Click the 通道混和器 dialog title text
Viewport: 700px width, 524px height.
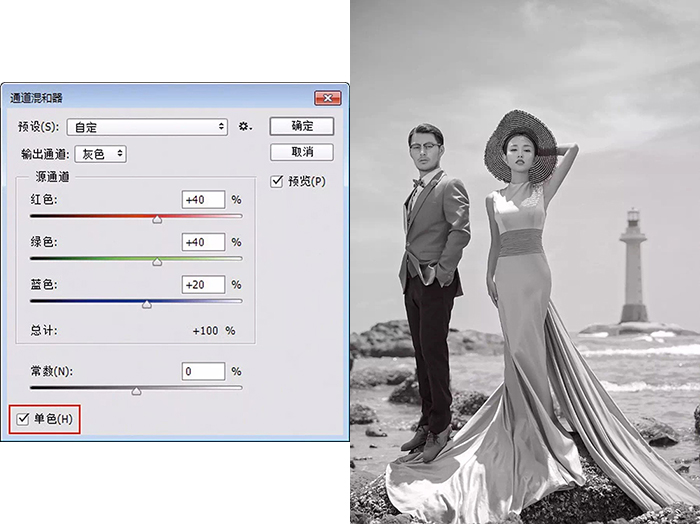(x=37, y=98)
